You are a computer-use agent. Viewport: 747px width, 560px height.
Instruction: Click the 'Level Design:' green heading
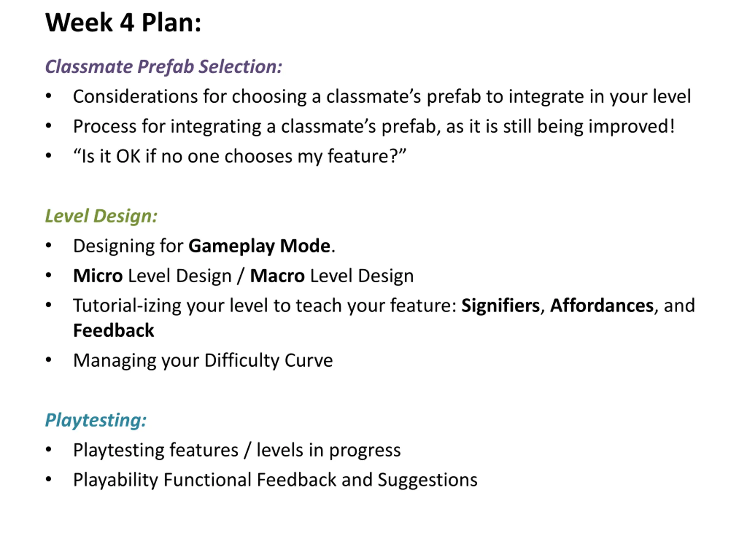(x=101, y=216)
